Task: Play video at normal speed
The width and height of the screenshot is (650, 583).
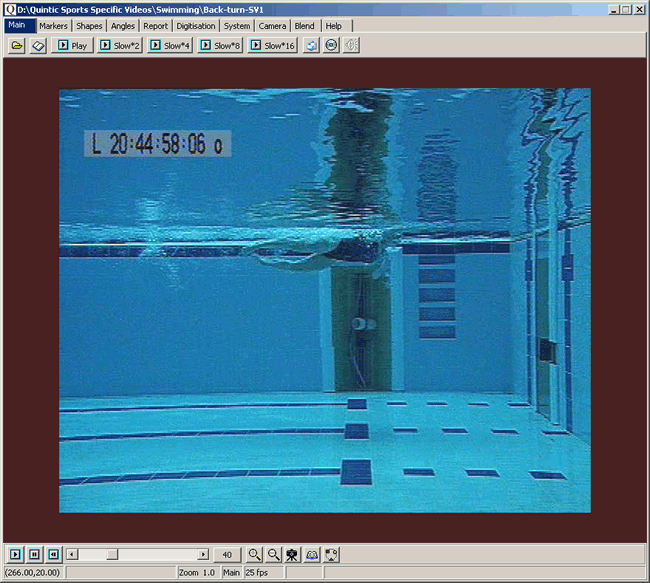Action: tap(73, 45)
